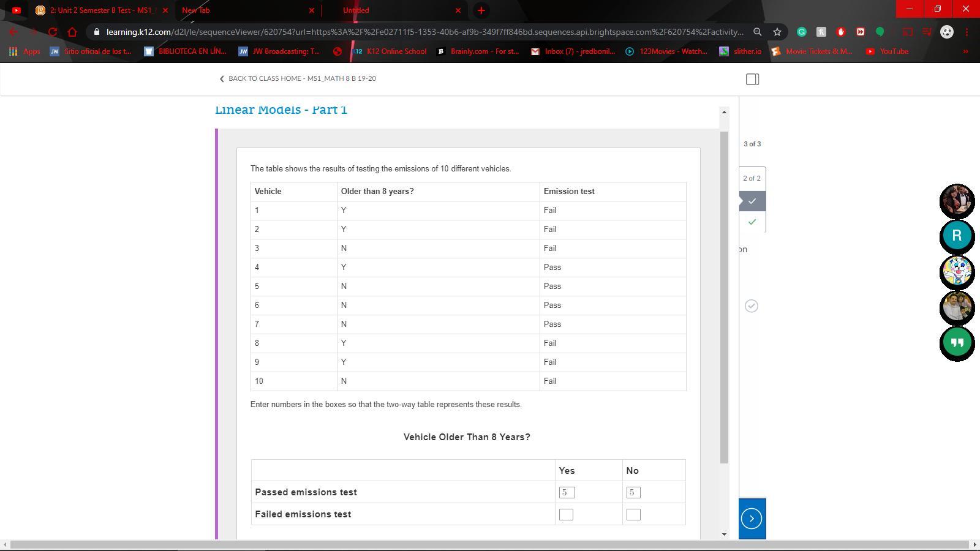This screenshot has height=551, width=980.
Task: Click the '2 of 2' progress label
Action: point(752,178)
